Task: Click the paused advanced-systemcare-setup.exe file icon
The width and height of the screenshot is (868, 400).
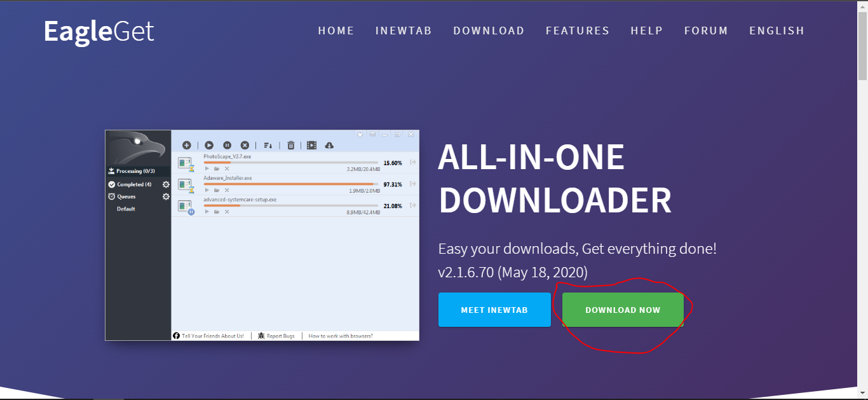Action: [186, 207]
